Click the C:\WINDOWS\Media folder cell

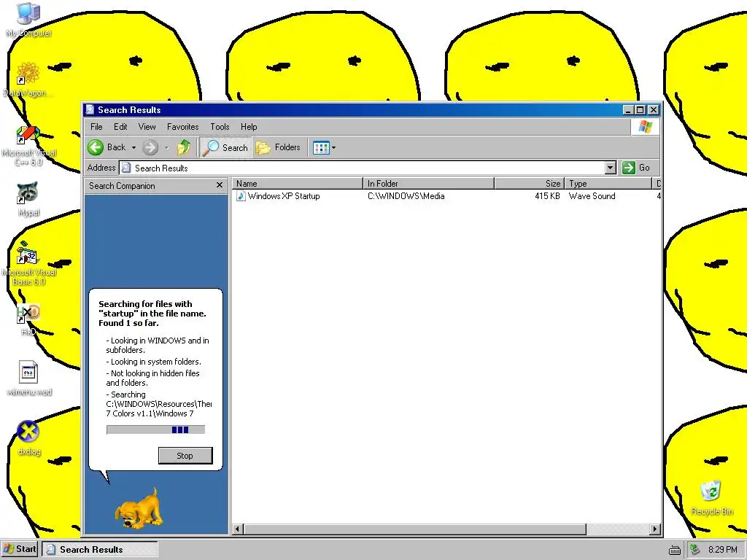(x=406, y=196)
